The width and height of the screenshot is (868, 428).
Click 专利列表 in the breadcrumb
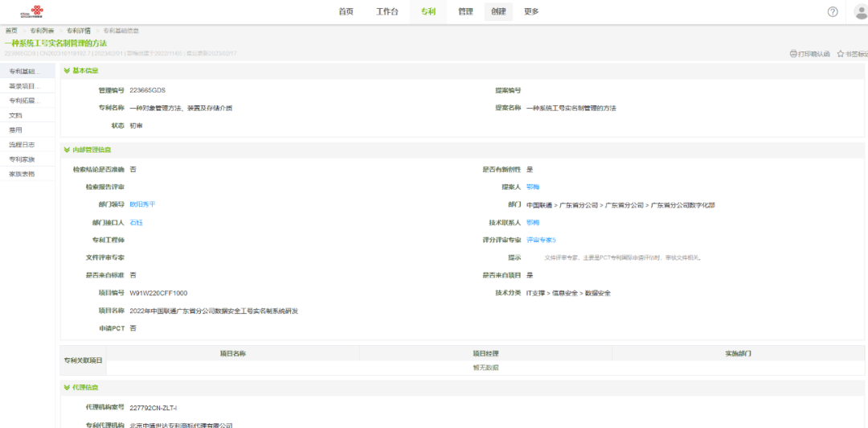[42, 31]
